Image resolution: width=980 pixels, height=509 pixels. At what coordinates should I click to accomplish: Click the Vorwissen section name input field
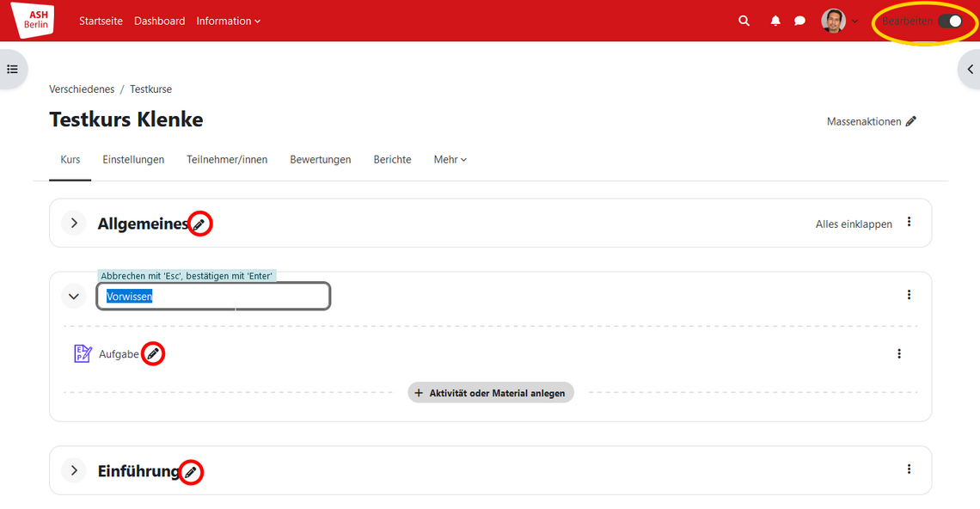(213, 296)
